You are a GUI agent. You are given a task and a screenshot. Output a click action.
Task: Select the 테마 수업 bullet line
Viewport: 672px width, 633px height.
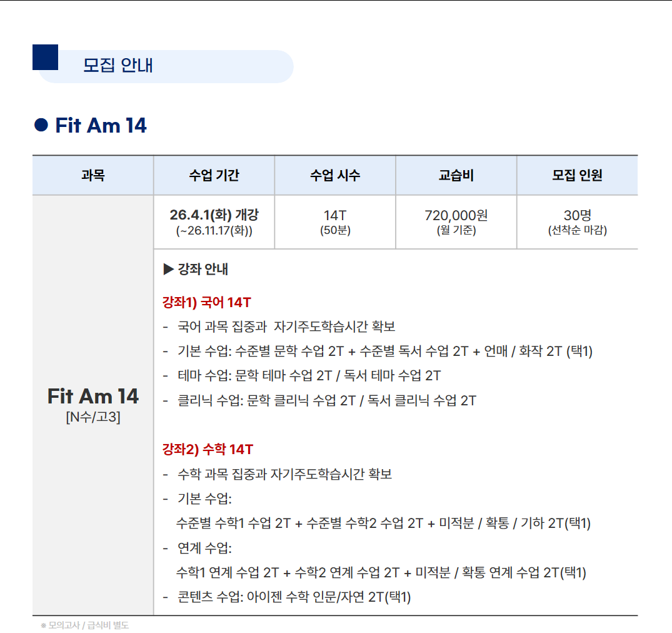(x=309, y=376)
